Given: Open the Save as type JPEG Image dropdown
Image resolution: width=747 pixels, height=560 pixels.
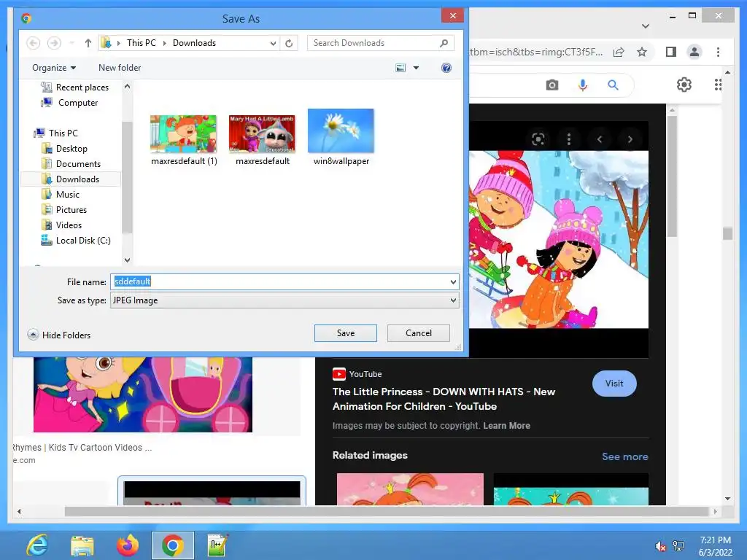Looking at the screenshot, I should click(x=285, y=300).
